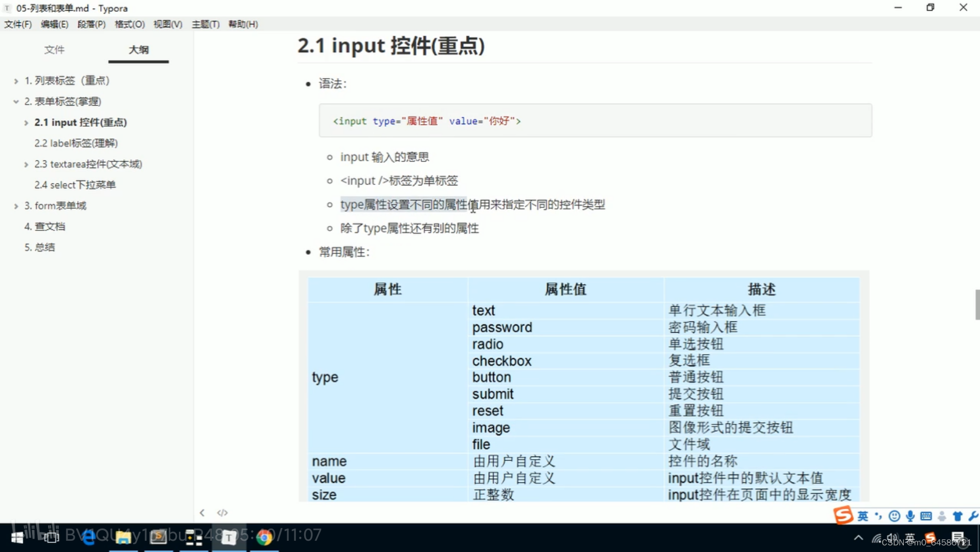Image resolution: width=980 pixels, height=552 pixels.
Task: Open Sogou toolbox wrench icon
Action: click(x=973, y=516)
